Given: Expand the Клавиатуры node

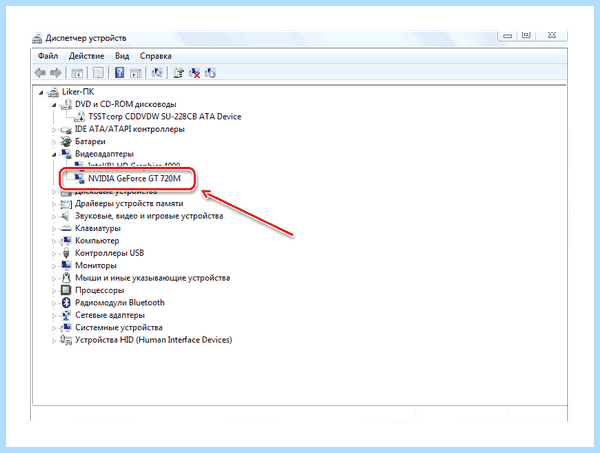Looking at the screenshot, I should click(x=54, y=229).
